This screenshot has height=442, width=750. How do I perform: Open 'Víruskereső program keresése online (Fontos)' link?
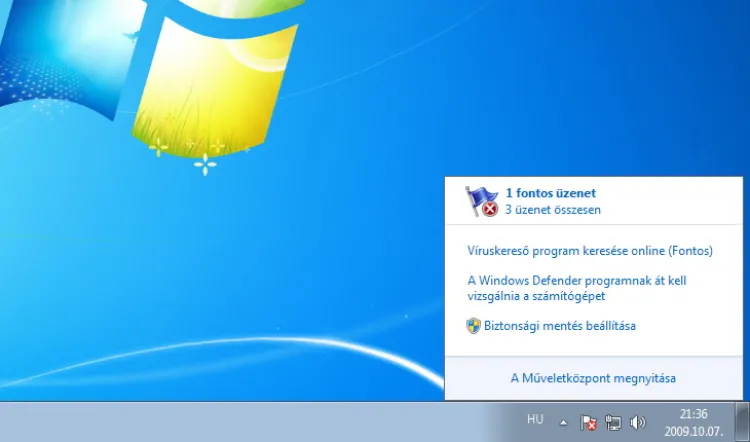pyautogui.click(x=590, y=251)
